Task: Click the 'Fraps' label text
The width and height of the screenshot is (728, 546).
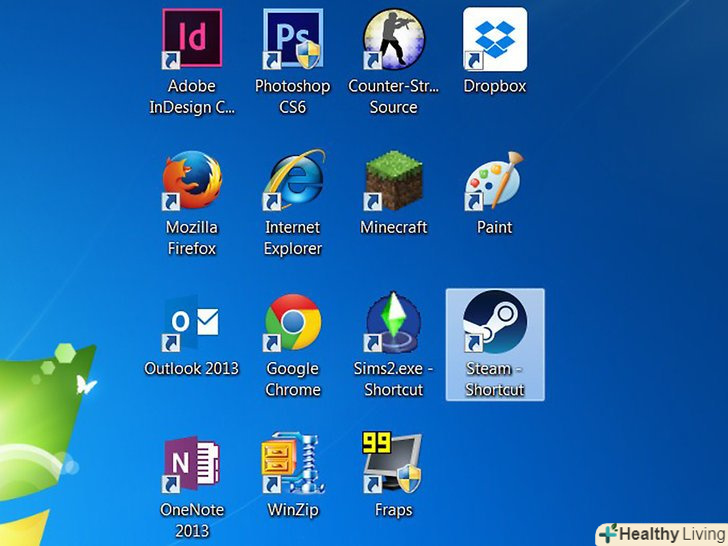Action: tap(394, 510)
